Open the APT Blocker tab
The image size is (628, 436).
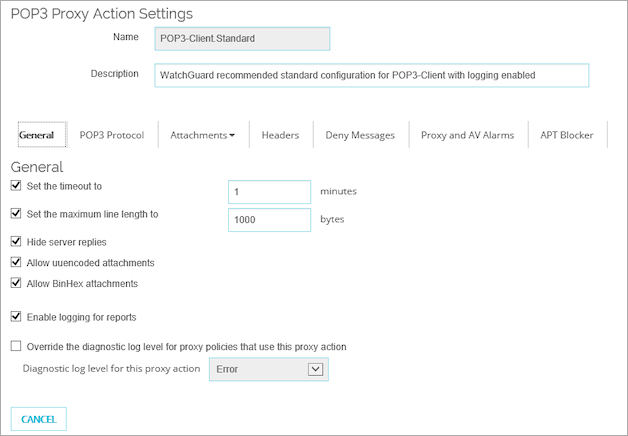pos(566,135)
